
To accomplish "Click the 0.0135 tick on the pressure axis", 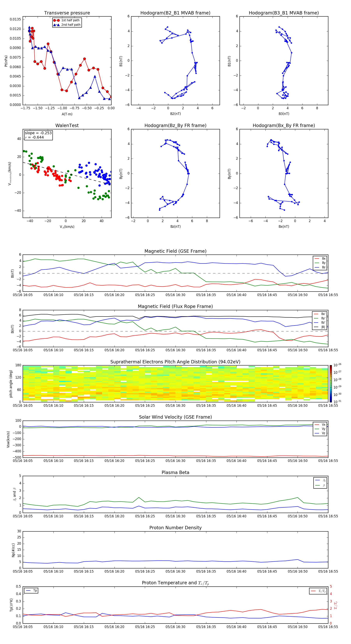I will 15,20.
